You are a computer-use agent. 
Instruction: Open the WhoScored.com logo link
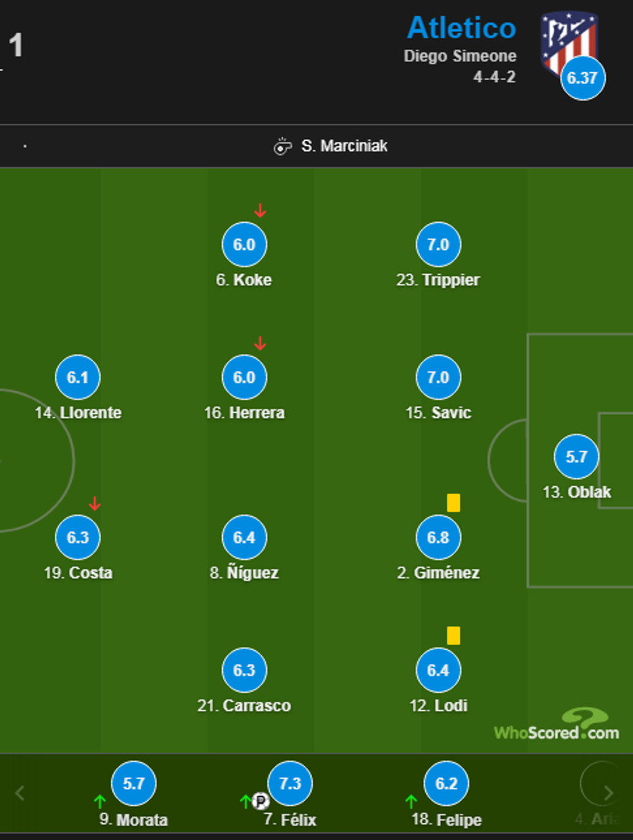tap(557, 725)
